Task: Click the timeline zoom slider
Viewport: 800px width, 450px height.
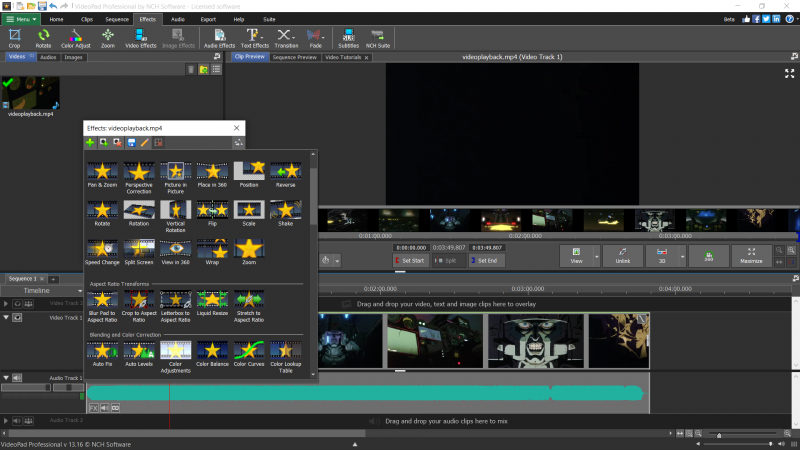Action: (x=717, y=435)
